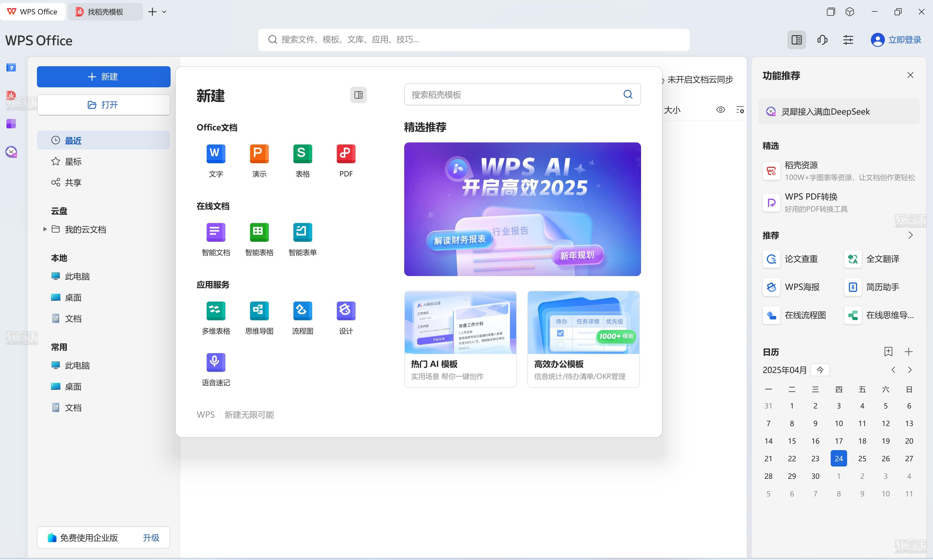Select 最近 in sidebar
This screenshot has width=933, height=560.
[x=103, y=140]
